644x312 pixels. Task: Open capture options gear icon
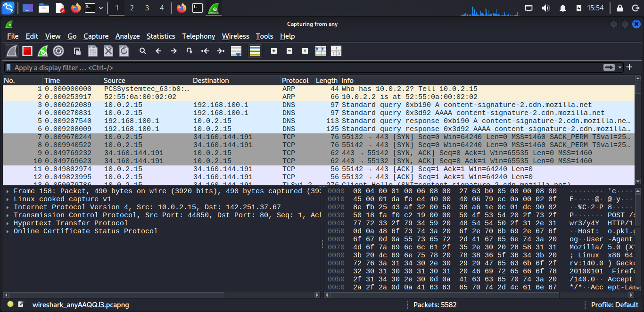[x=58, y=51]
